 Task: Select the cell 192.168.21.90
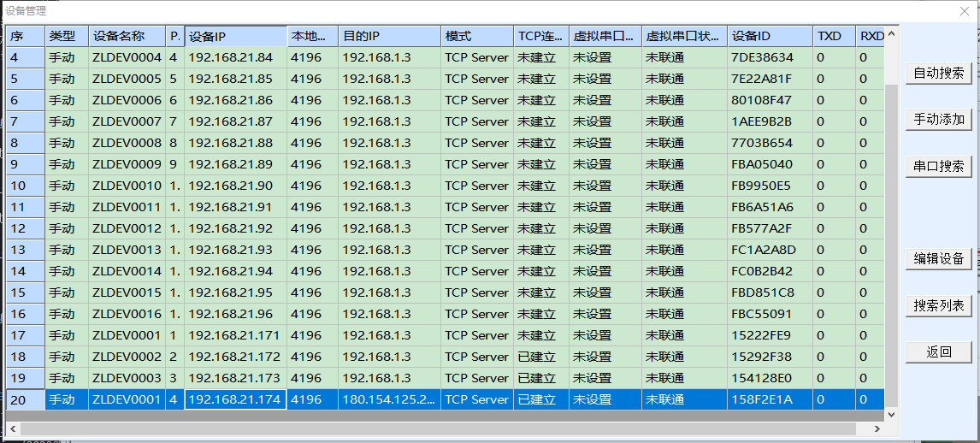236,186
